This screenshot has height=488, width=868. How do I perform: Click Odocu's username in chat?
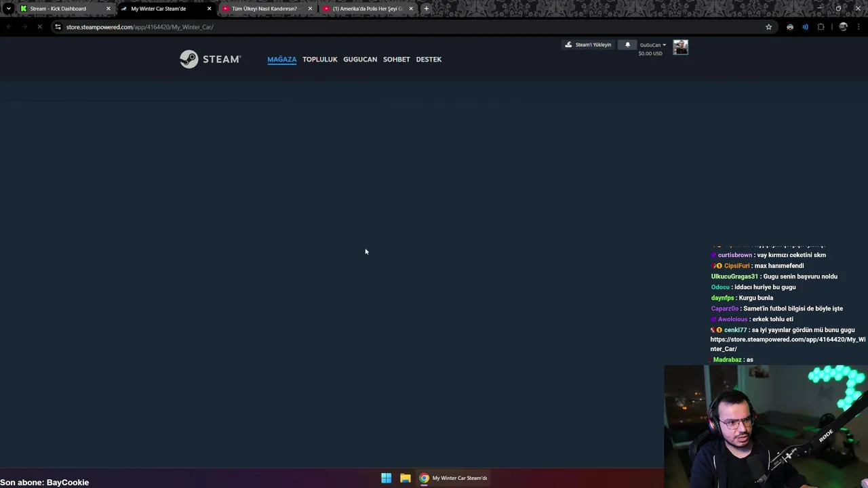tap(720, 287)
